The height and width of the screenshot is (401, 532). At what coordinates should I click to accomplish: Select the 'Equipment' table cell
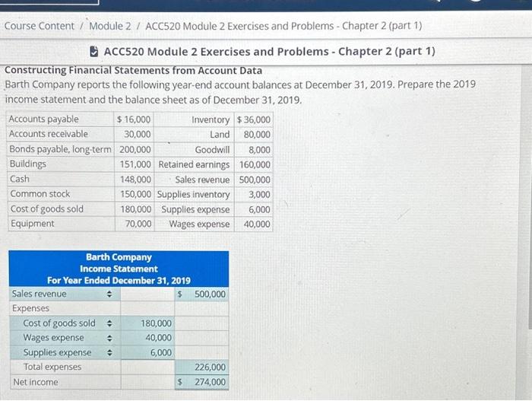point(60,224)
